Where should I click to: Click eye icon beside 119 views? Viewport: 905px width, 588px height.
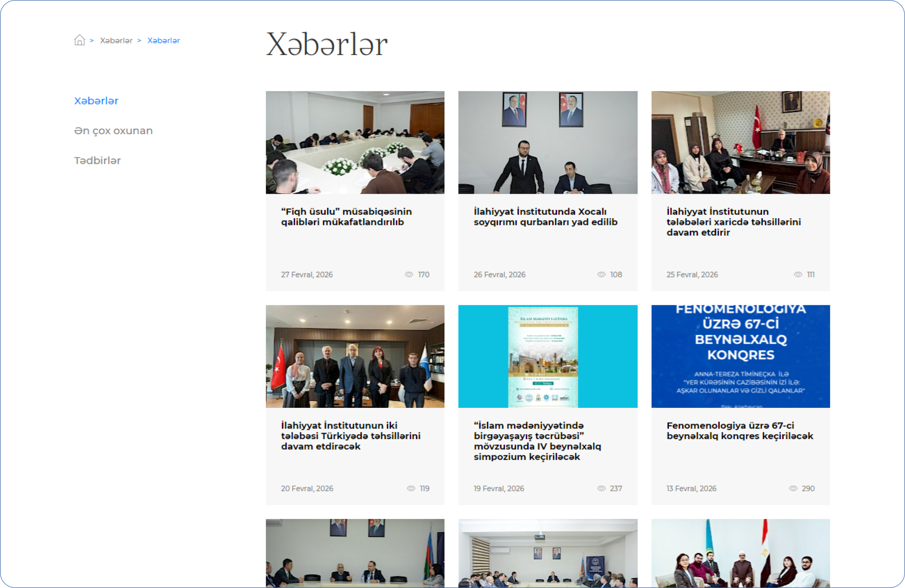411,488
